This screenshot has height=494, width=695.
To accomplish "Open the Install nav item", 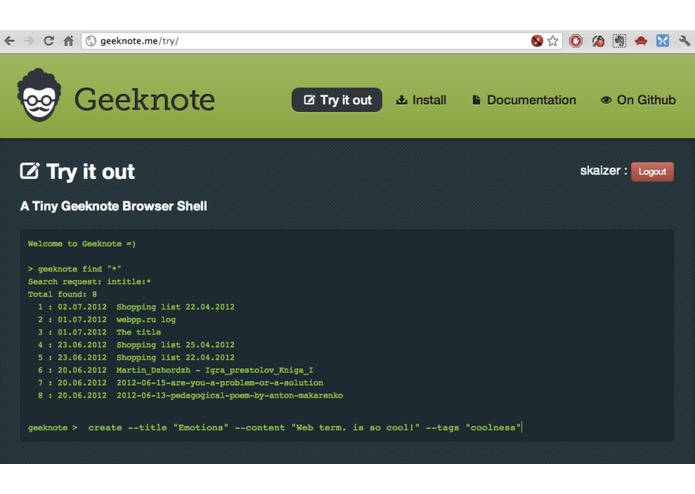I will (421, 100).
